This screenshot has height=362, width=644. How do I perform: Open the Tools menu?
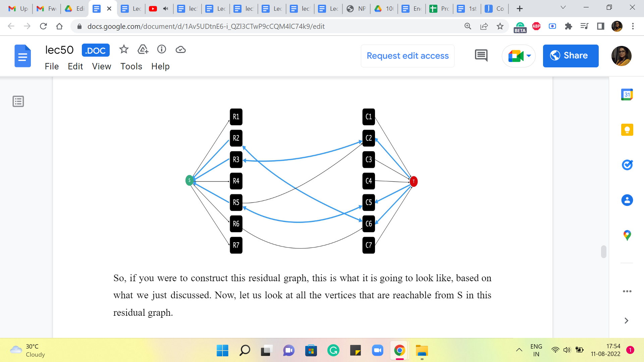coord(131,66)
